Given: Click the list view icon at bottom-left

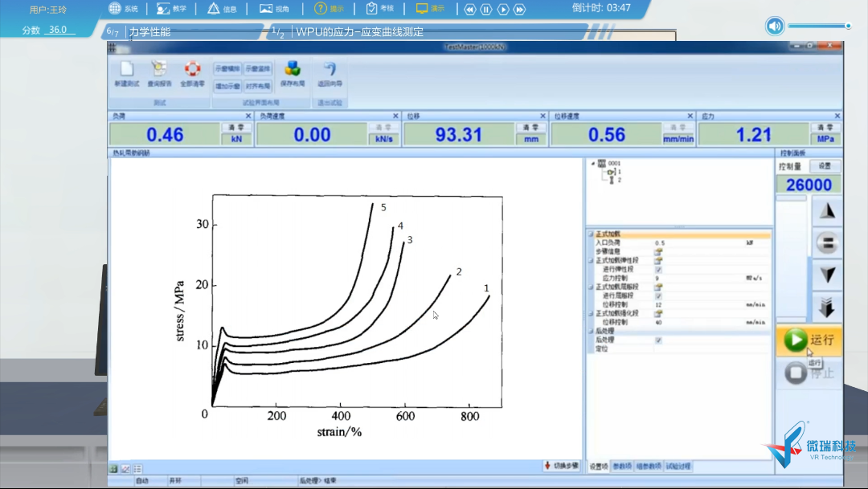Looking at the screenshot, I should coord(138,469).
